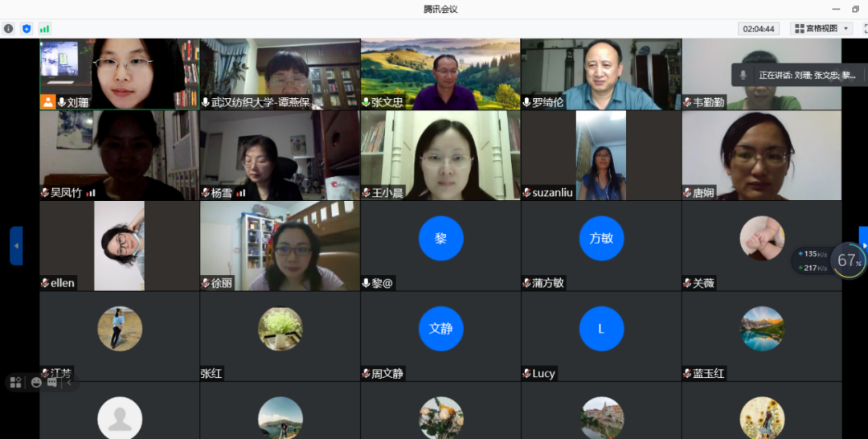
Task: Click the network speed 67% widget
Action: pos(848,261)
